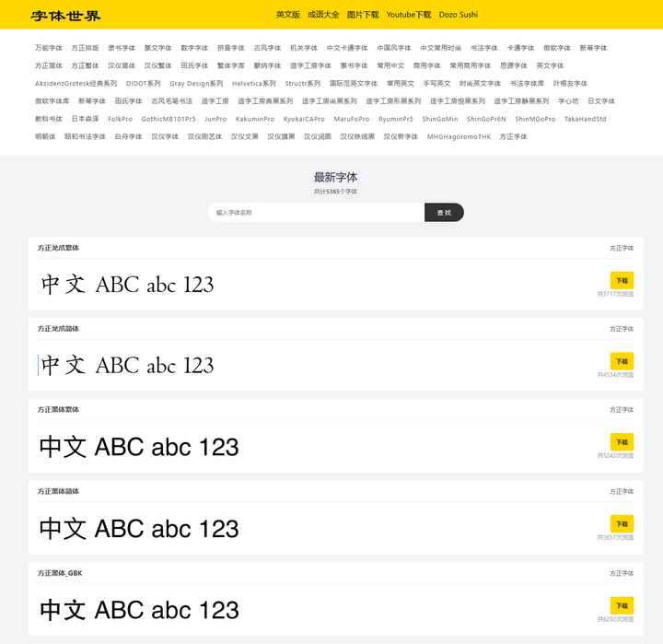Select the 微软字体 category in first row
Viewport: 663px width, 644px height.
[557, 48]
